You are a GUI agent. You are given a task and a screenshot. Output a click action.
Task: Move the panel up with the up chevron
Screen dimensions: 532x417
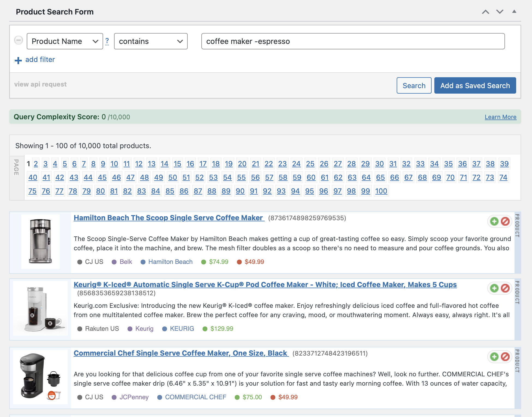pos(486,12)
